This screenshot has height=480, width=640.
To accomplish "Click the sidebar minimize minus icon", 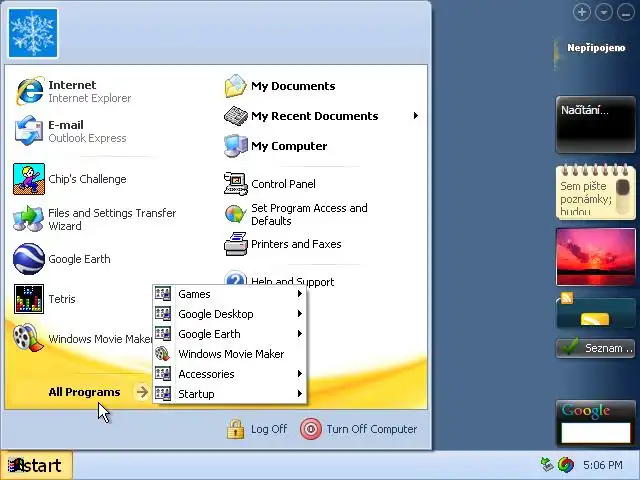I will coord(626,12).
